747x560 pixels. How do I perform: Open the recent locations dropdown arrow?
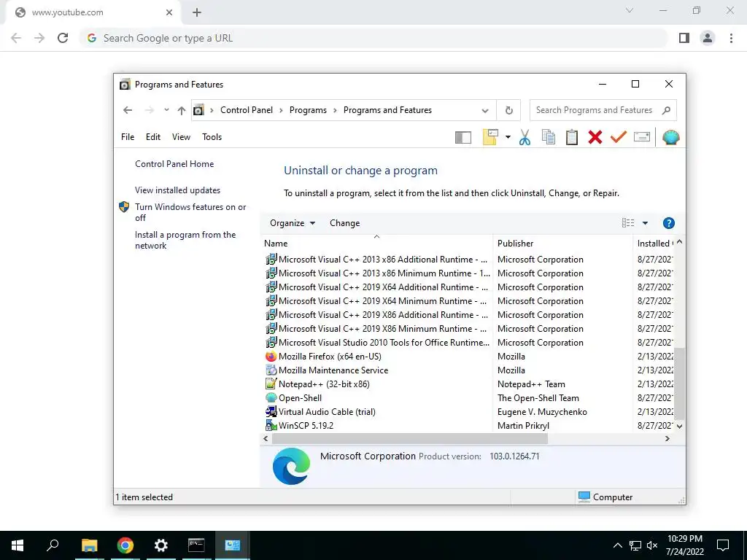[166, 110]
